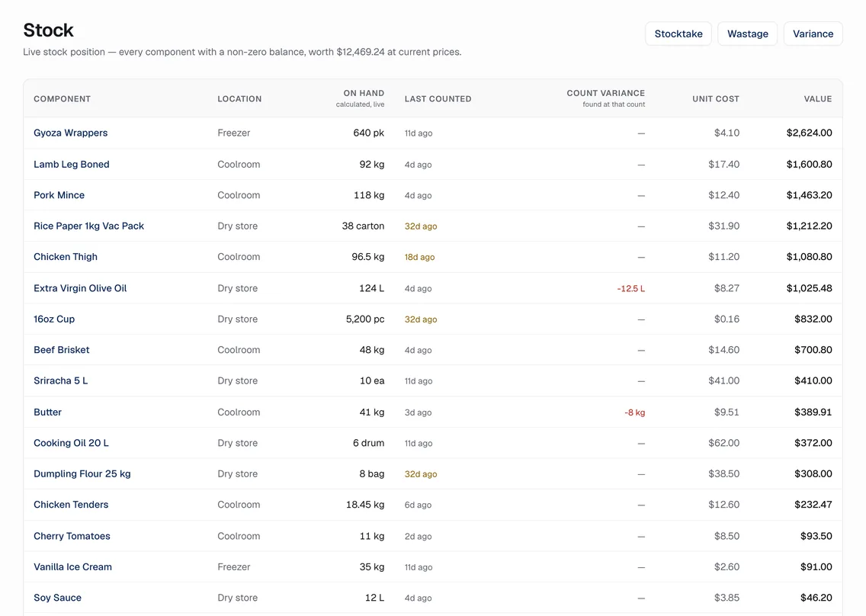Viewport: 866px width, 616px height.
Task: Open Dumpling Flour 25 kg component
Action: 82,474
